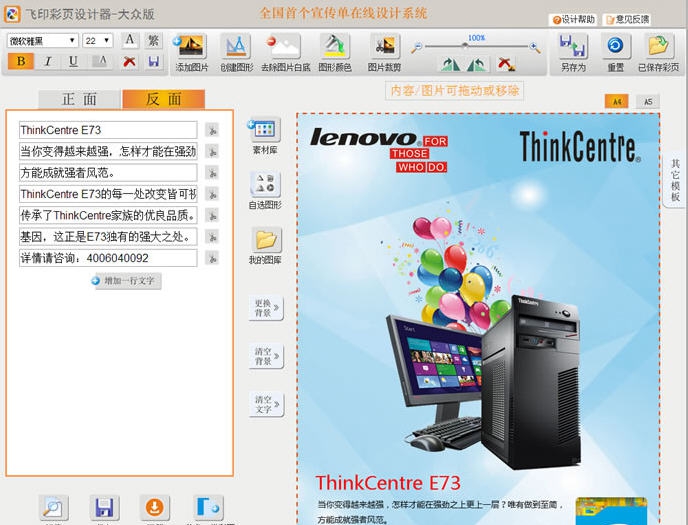
Task: Click the zoom slider handle at 100%
Action: [x=465, y=46]
